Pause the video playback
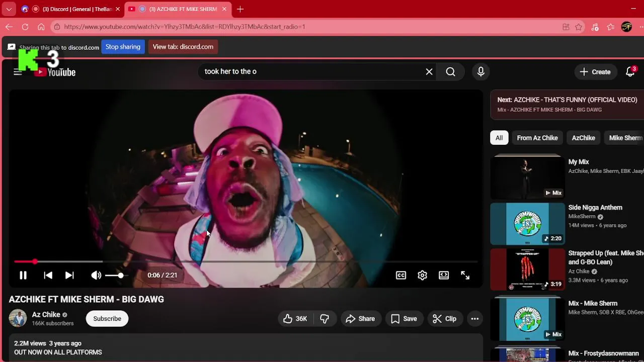The image size is (644, 362). [x=23, y=275]
